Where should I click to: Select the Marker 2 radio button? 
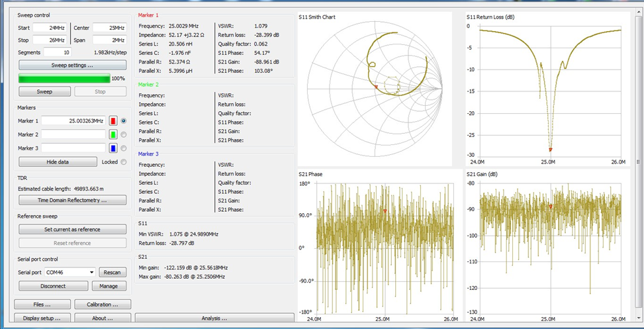pos(124,134)
